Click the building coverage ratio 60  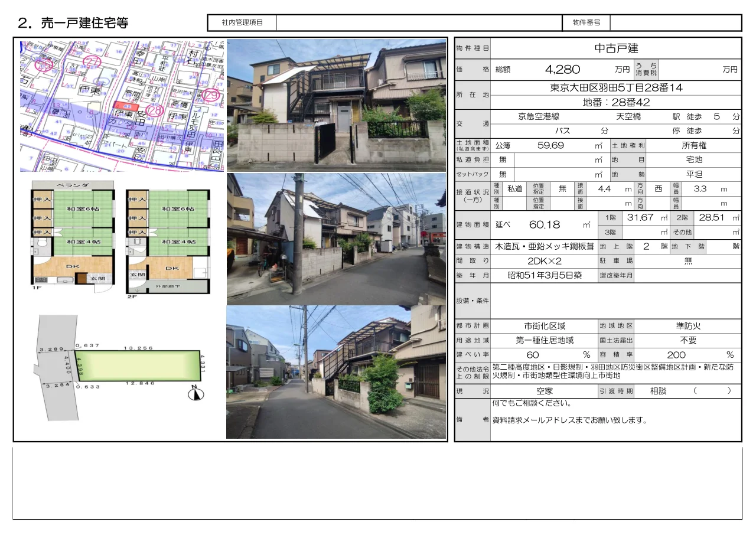click(533, 355)
